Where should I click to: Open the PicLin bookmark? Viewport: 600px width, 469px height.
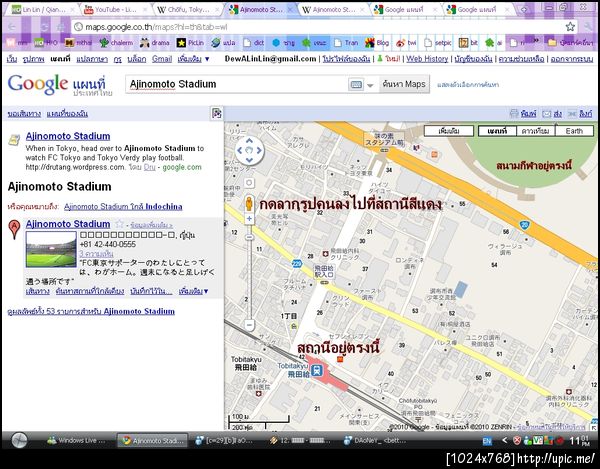click(190, 43)
